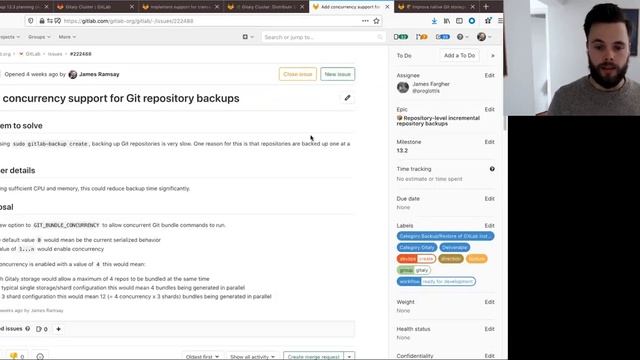Image resolution: width=640 pixels, height=360 pixels.
Task: Click the 'workflow ready for development' label
Action: tap(436, 282)
